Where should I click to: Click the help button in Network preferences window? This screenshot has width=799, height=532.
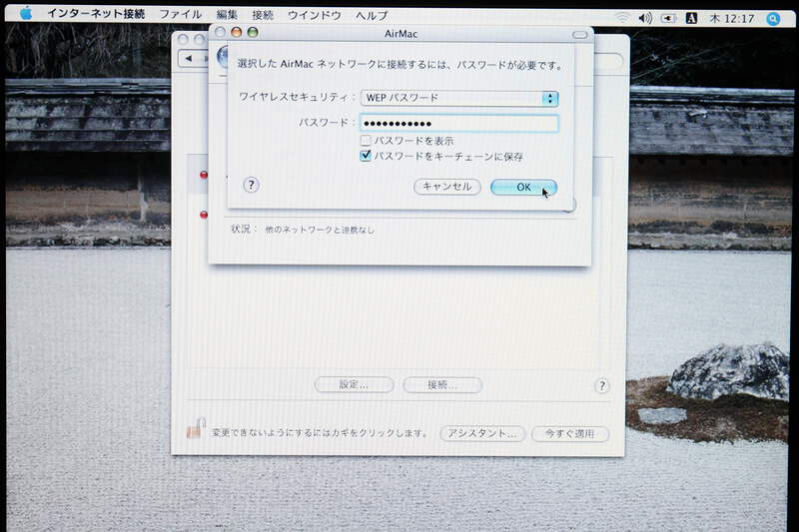coord(602,386)
